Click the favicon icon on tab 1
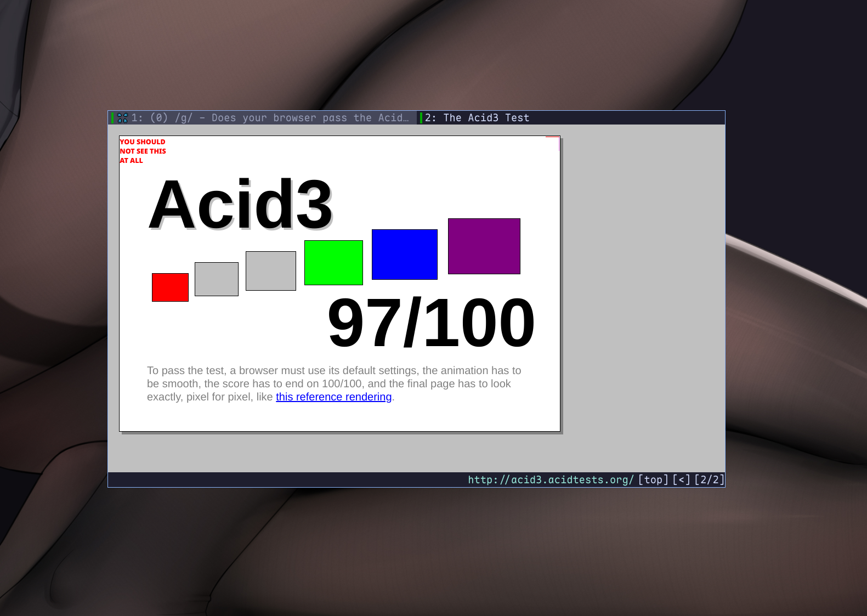The width and height of the screenshot is (867, 616). coord(122,118)
